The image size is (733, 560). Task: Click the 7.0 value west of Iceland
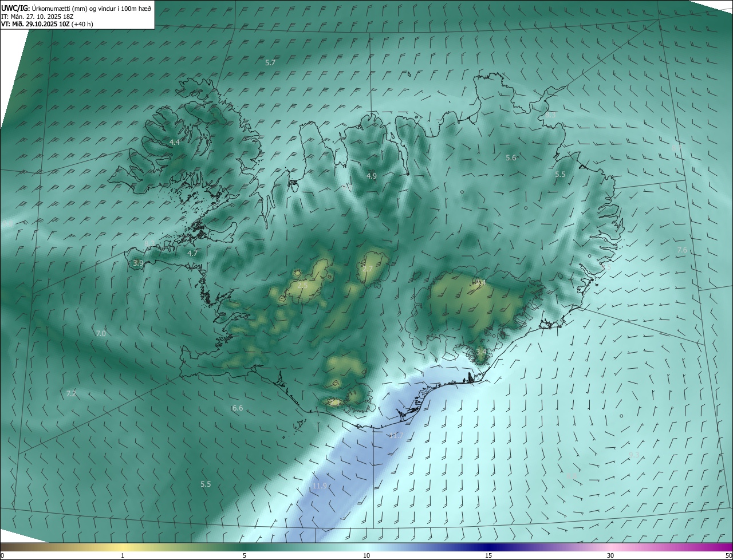(101, 333)
